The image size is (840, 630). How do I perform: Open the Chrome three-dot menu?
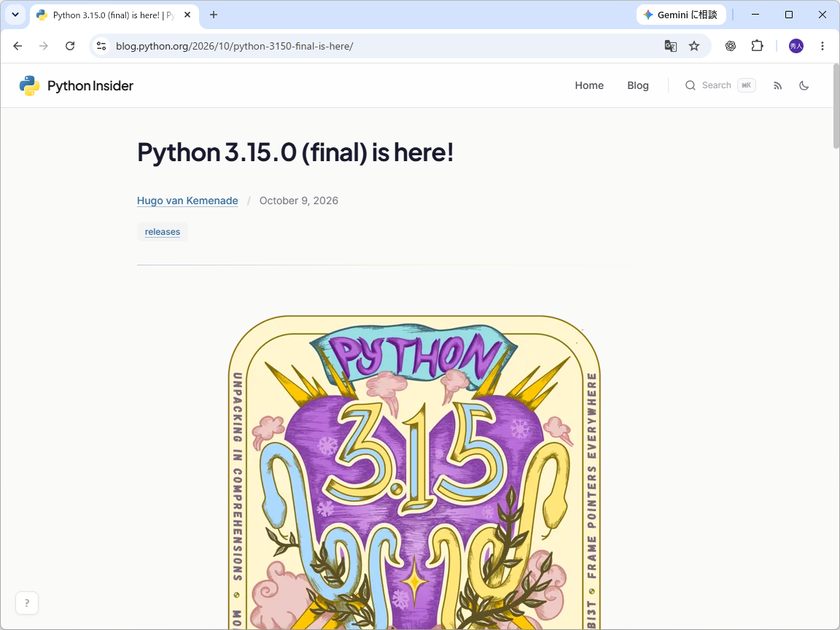tap(822, 46)
